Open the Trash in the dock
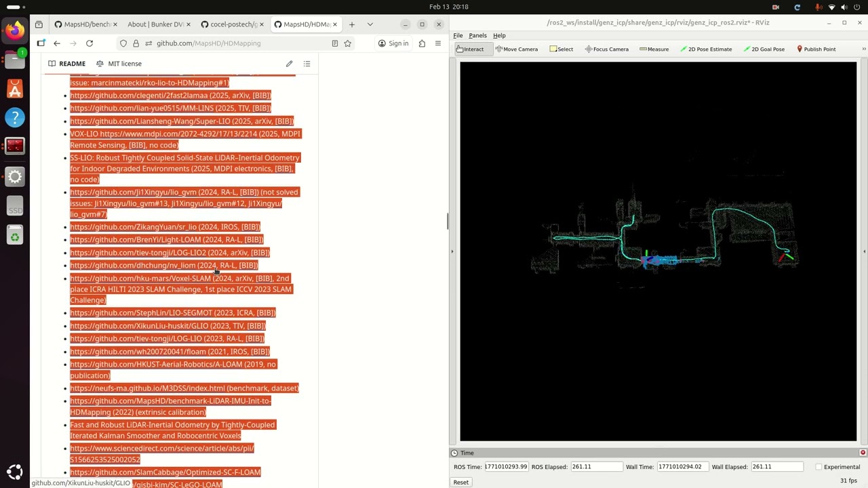Image resolution: width=868 pixels, height=488 pixels. point(15,235)
